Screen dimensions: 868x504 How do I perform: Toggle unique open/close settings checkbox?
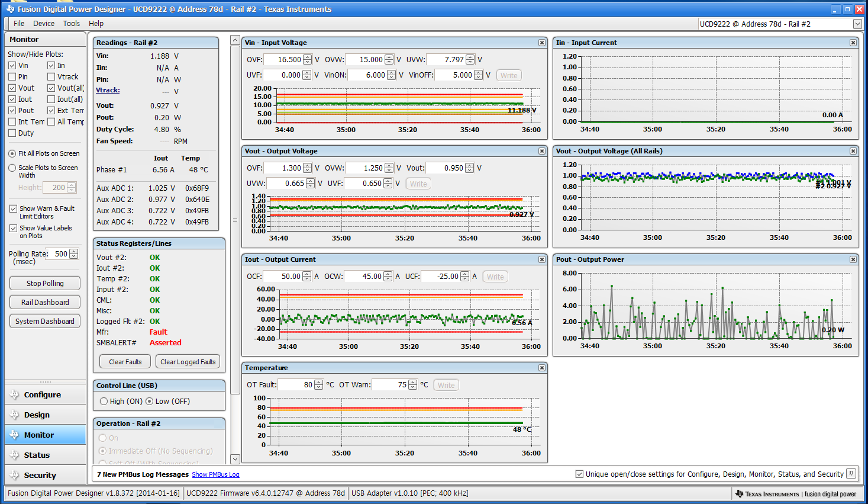tap(579, 474)
